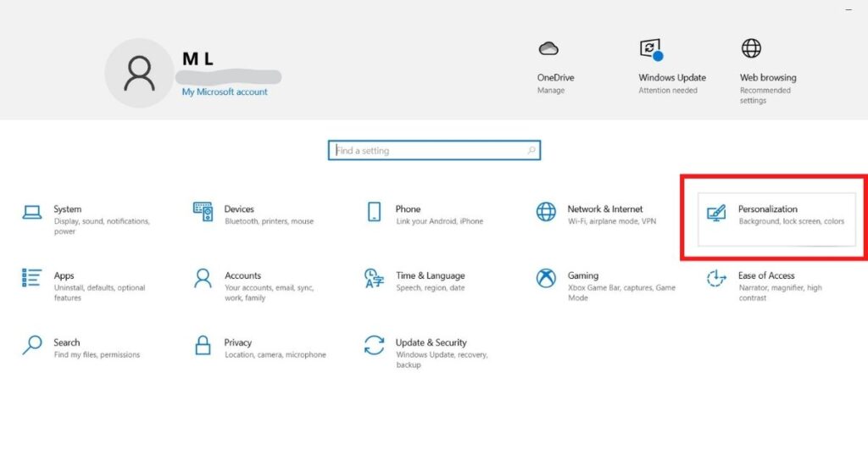Open the Personalization paintbrush icon

715,213
